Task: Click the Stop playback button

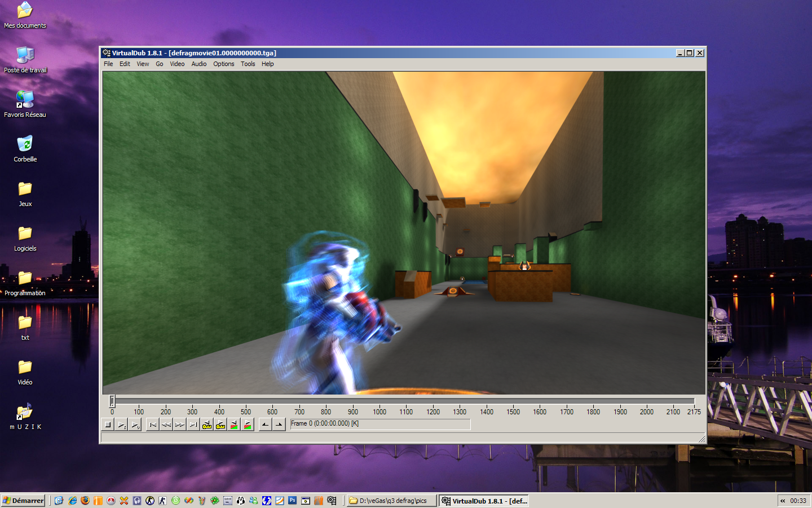Action: pos(108,424)
